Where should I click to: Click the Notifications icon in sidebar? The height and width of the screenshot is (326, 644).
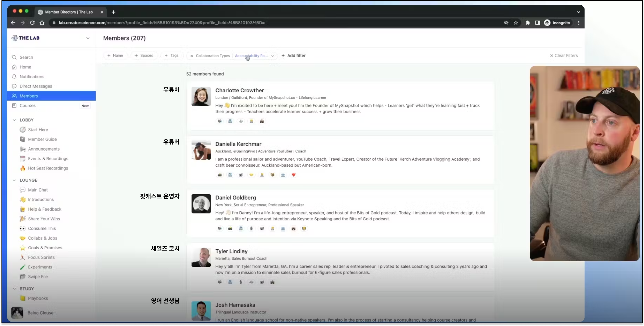tap(14, 76)
